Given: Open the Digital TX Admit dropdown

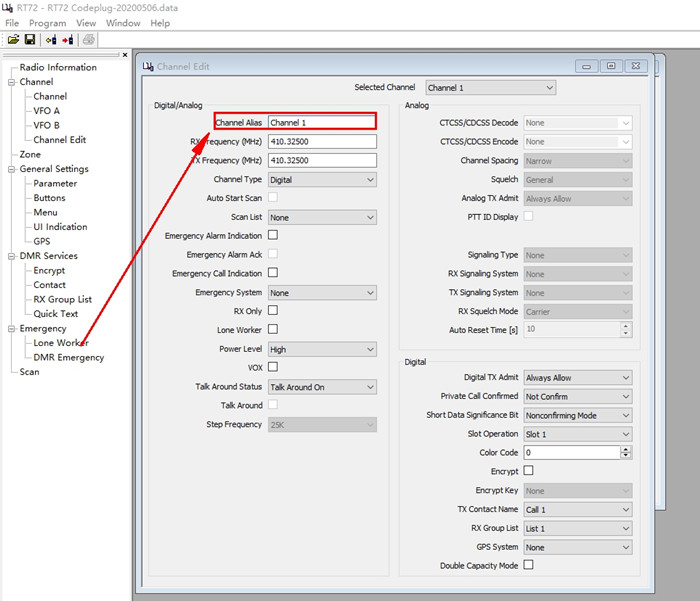Looking at the screenshot, I should pyautogui.click(x=578, y=378).
